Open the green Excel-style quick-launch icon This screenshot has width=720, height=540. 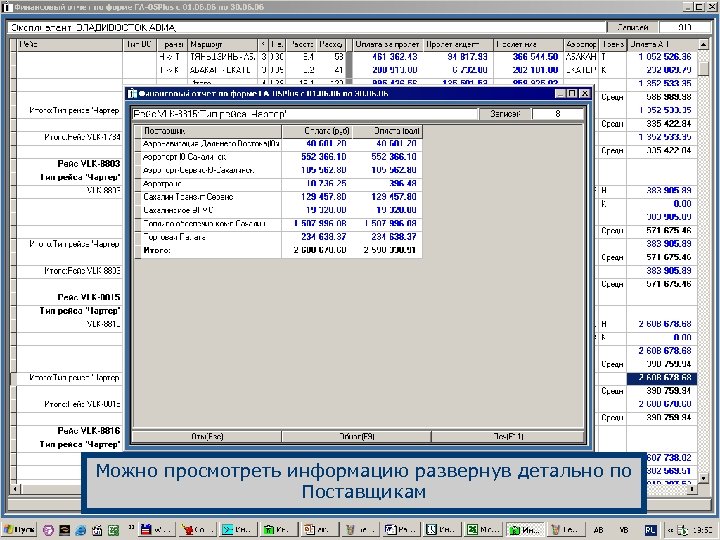tap(113, 530)
